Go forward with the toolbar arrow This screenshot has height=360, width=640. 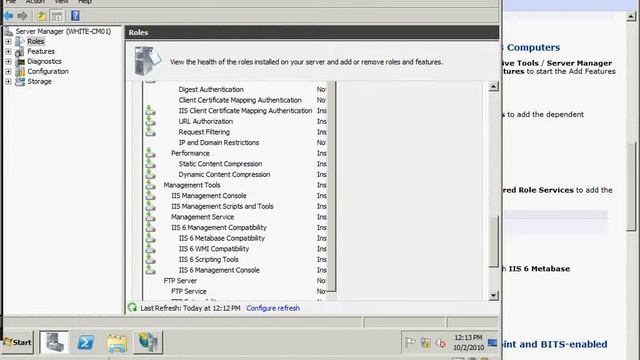(x=22, y=16)
